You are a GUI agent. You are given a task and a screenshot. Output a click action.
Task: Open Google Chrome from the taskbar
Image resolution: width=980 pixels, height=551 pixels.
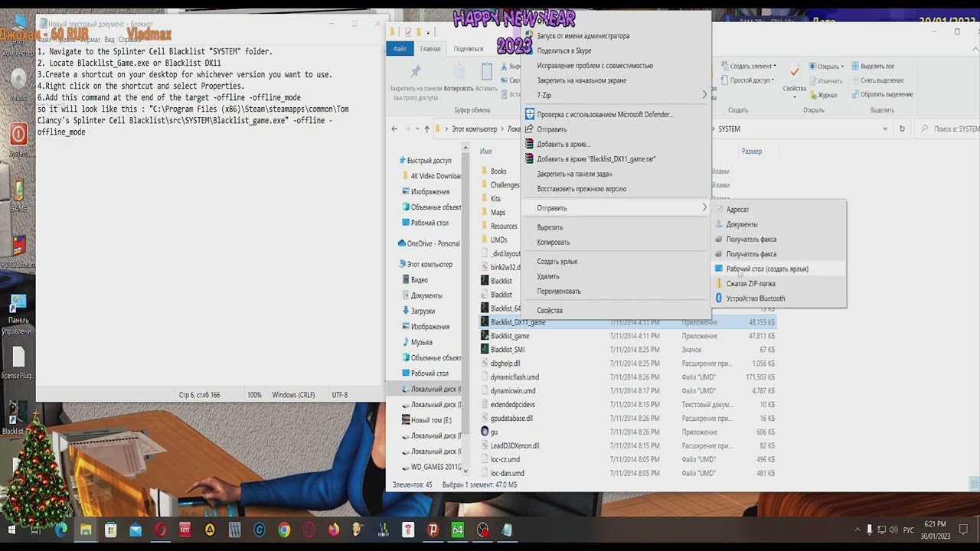click(x=284, y=530)
